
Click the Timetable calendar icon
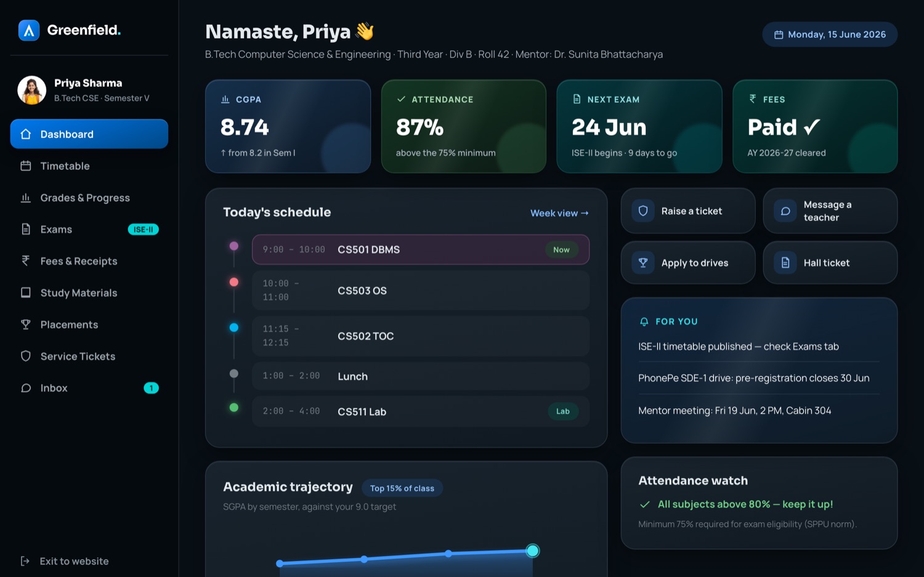click(x=26, y=166)
